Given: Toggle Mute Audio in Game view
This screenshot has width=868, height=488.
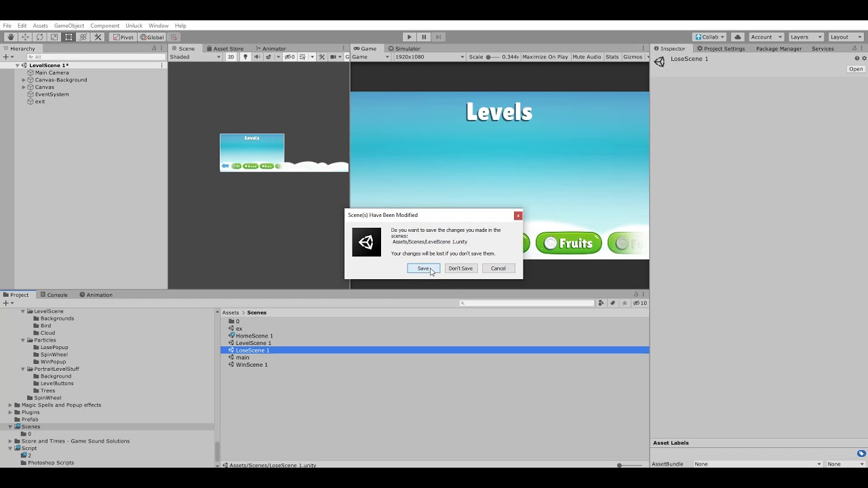Looking at the screenshot, I should pos(587,57).
